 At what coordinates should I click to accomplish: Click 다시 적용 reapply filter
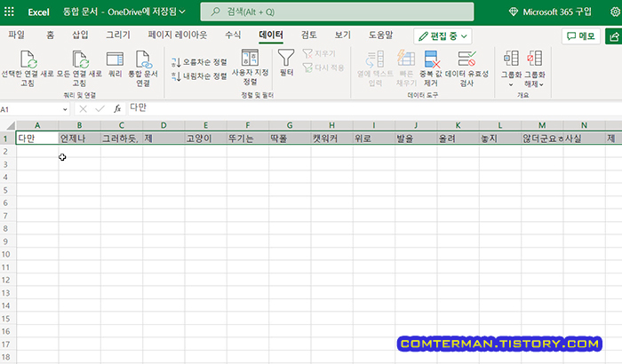coord(323,67)
